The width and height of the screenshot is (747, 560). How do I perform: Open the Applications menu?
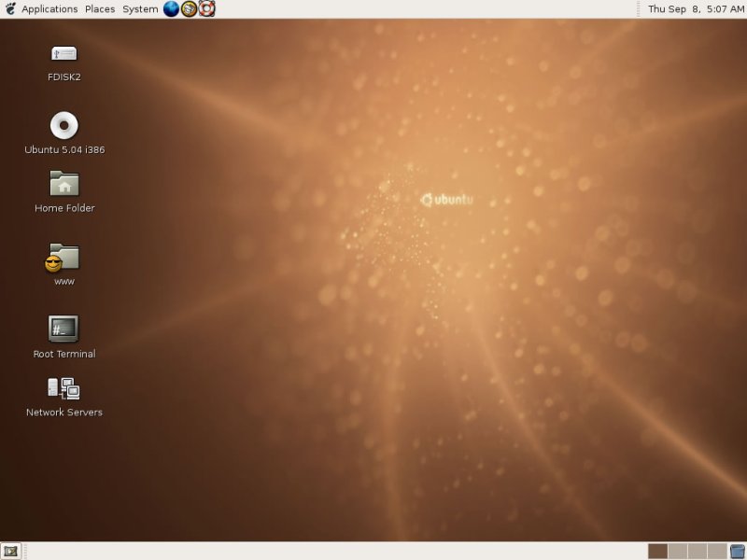pyautogui.click(x=49, y=9)
